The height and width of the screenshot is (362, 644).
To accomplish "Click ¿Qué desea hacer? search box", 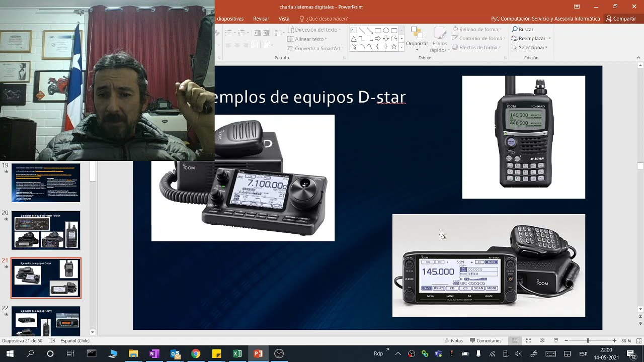I will (324, 19).
